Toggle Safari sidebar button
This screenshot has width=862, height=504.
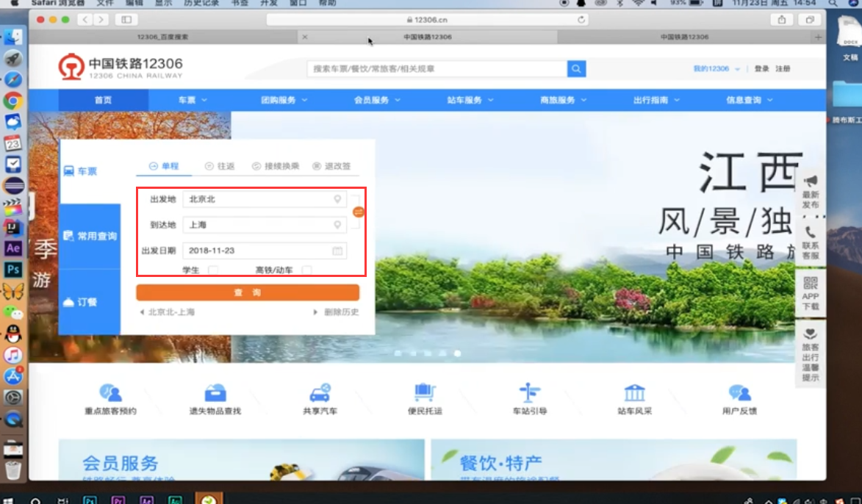point(126,20)
